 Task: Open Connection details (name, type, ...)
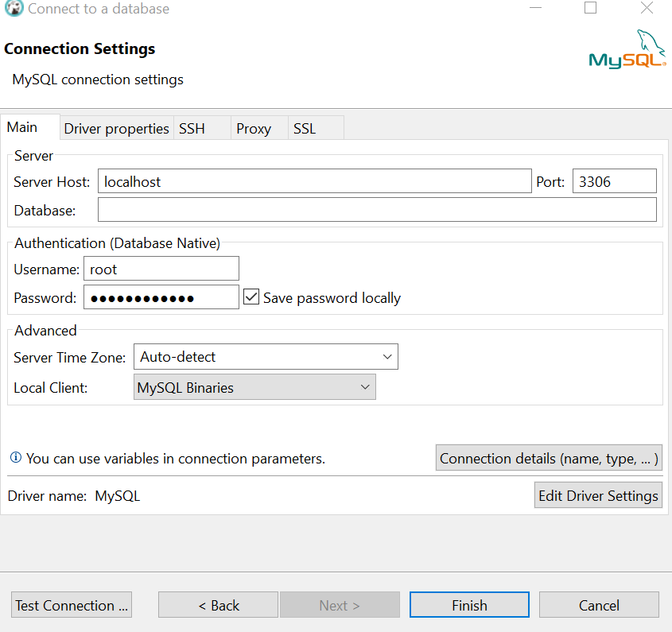(549, 458)
